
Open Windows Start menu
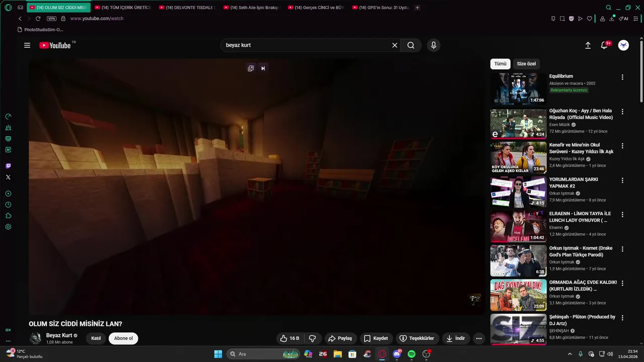point(218,354)
